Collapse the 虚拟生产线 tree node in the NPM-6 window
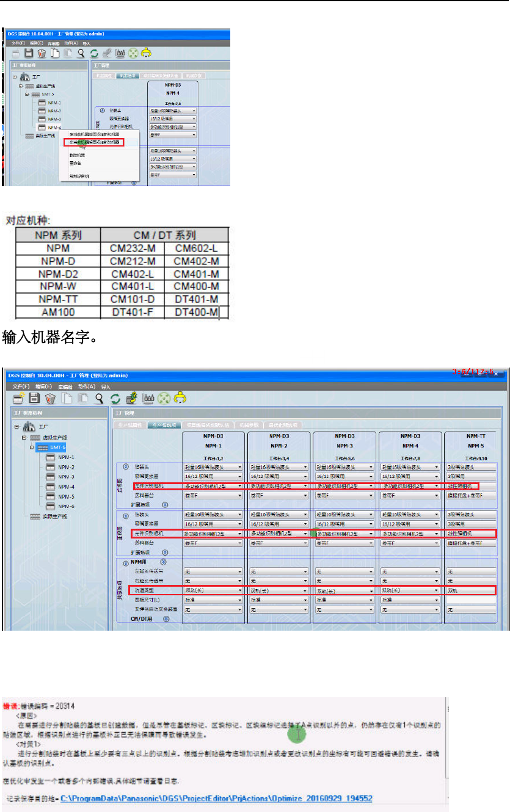 click(x=25, y=438)
